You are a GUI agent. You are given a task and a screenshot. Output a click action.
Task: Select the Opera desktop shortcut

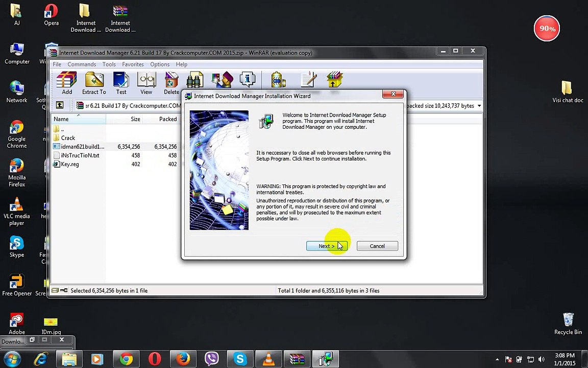tap(51, 14)
